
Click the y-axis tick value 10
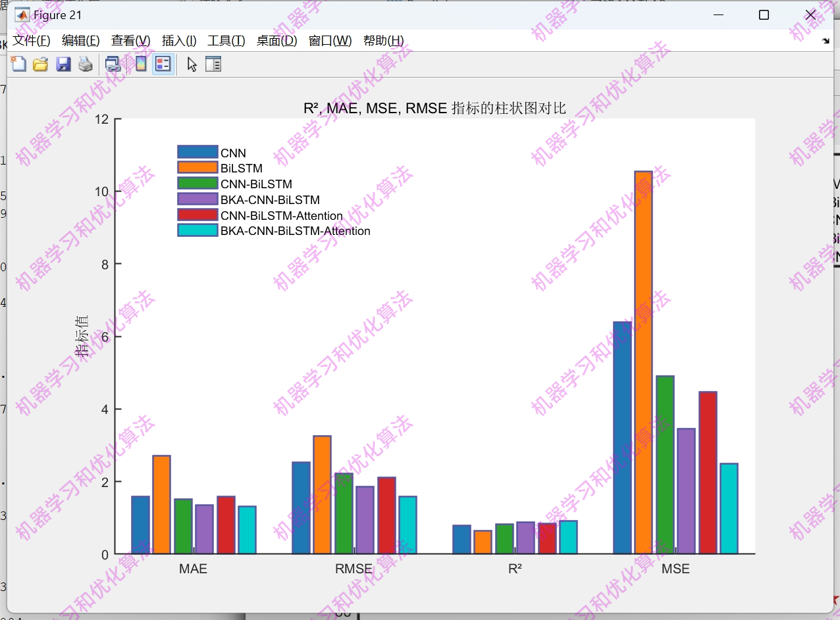click(101, 192)
